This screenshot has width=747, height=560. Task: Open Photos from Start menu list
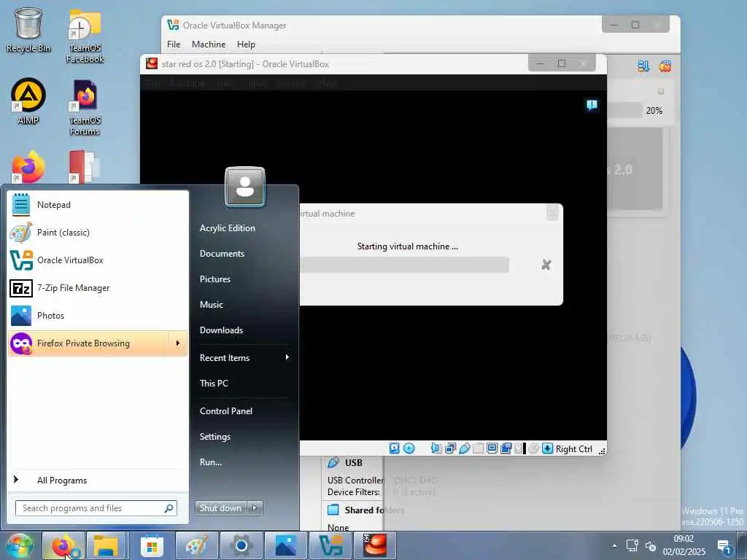[98, 315]
